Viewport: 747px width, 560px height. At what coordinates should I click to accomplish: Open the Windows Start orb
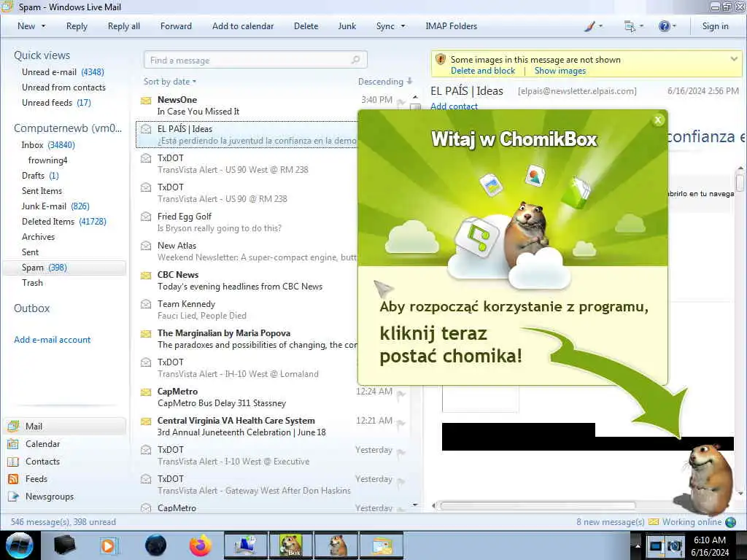click(x=20, y=545)
